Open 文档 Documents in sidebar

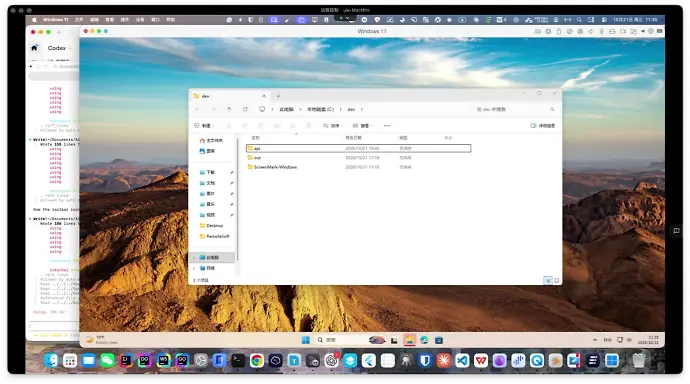coord(207,183)
